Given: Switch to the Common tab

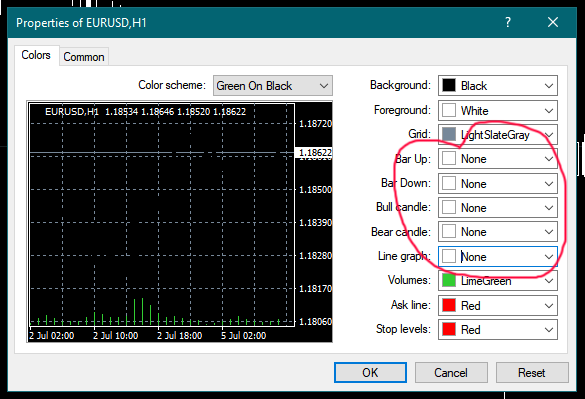Looking at the screenshot, I should click(84, 57).
